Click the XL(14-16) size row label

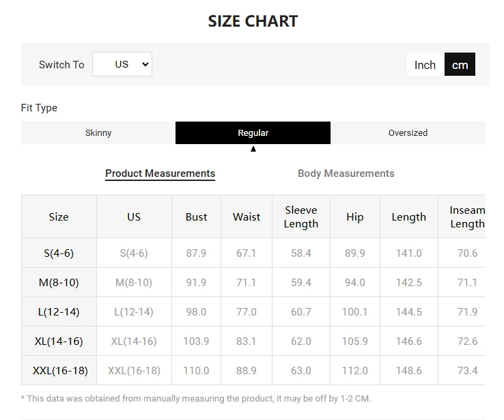[x=59, y=341]
